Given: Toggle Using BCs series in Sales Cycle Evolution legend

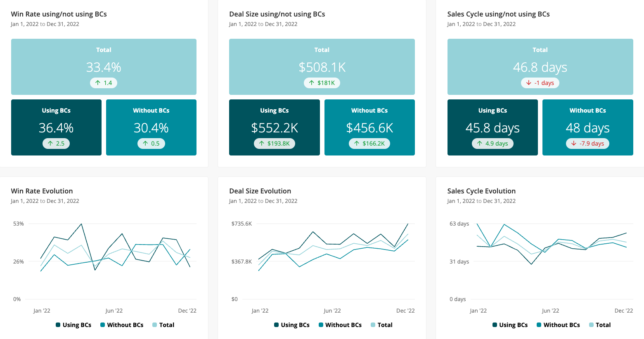Looking at the screenshot, I should 510,325.
